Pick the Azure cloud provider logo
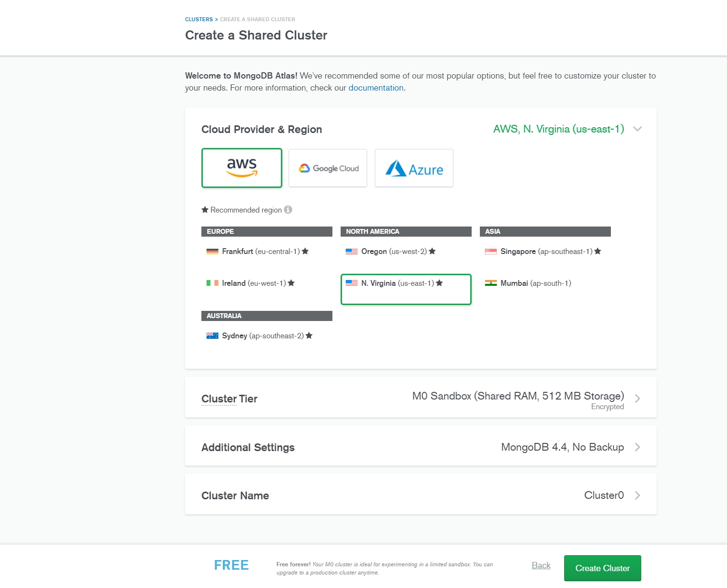This screenshot has height=588, width=727. tap(414, 168)
